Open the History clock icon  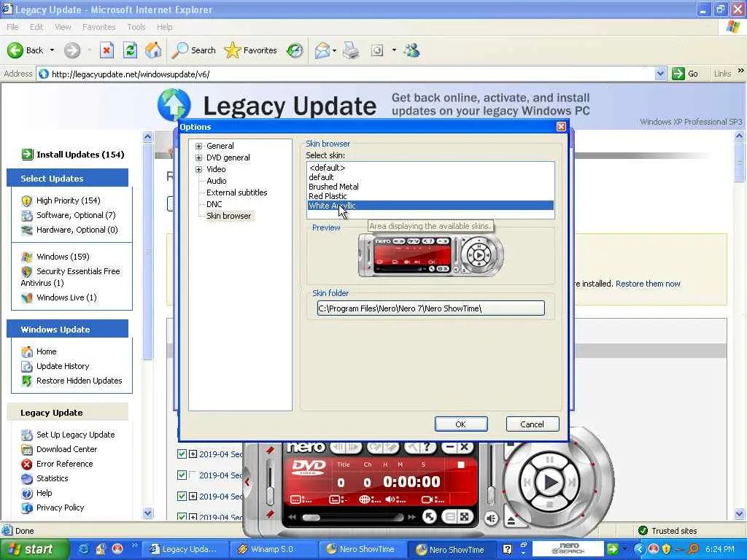point(295,50)
